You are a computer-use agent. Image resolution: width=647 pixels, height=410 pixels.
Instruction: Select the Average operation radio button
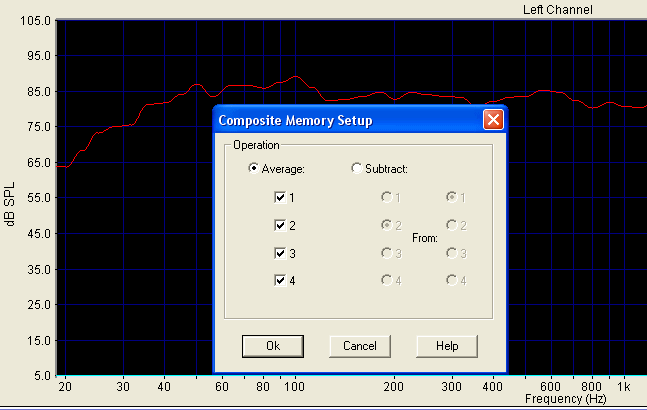click(x=253, y=168)
